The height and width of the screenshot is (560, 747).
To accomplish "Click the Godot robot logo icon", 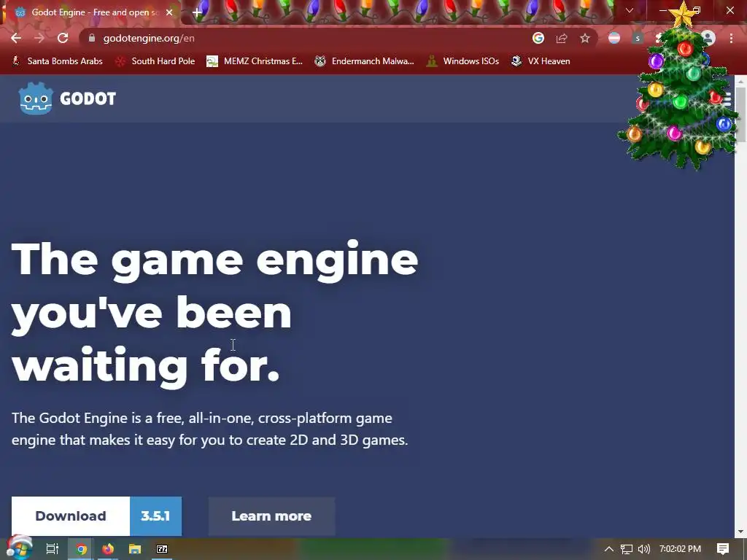I will 36,98.
